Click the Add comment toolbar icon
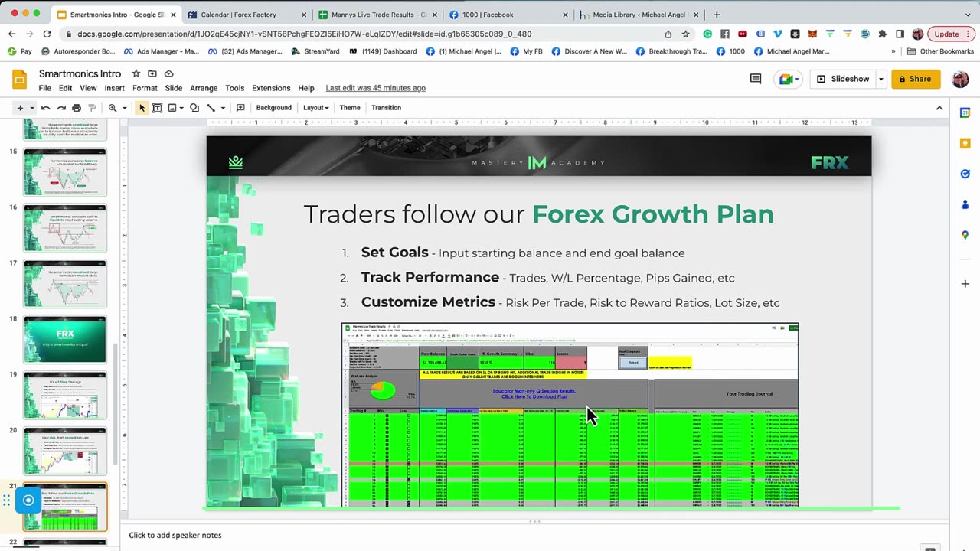 pyautogui.click(x=240, y=108)
